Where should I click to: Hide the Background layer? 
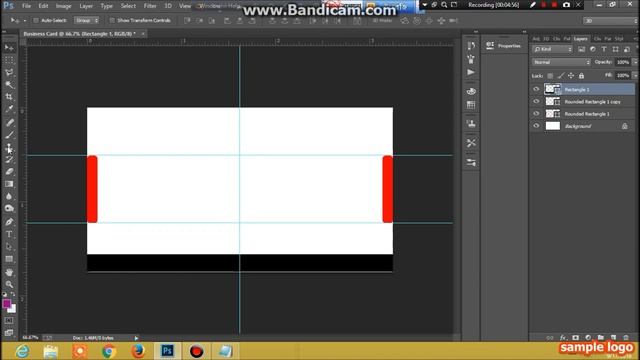(536, 126)
